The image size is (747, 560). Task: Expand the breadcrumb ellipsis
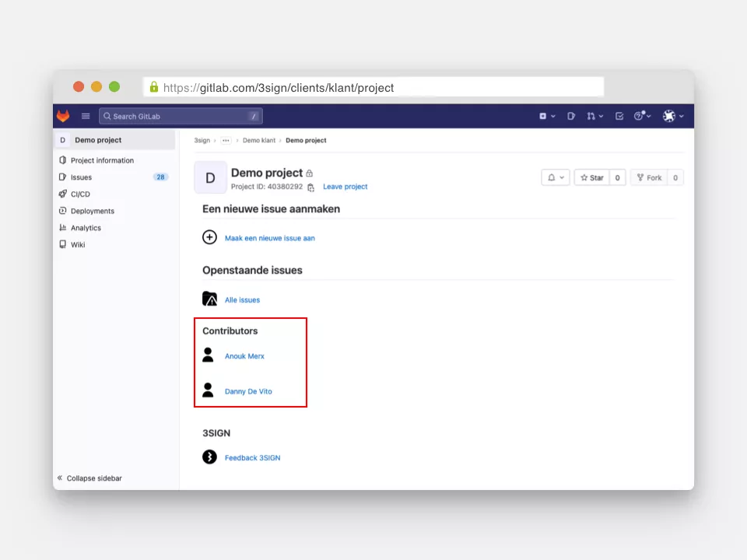pyautogui.click(x=226, y=141)
